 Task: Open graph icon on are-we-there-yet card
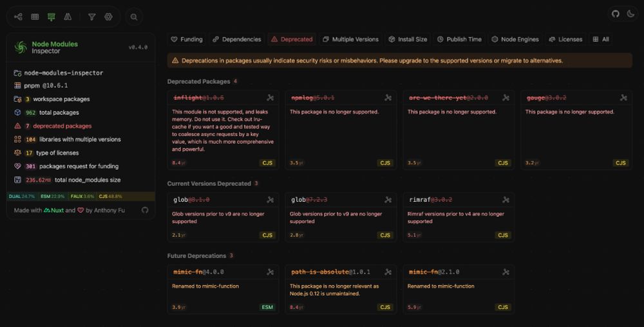click(506, 97)
